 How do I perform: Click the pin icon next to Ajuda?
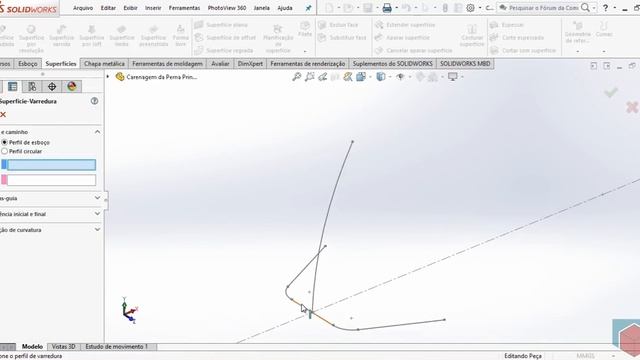point(309,8)
